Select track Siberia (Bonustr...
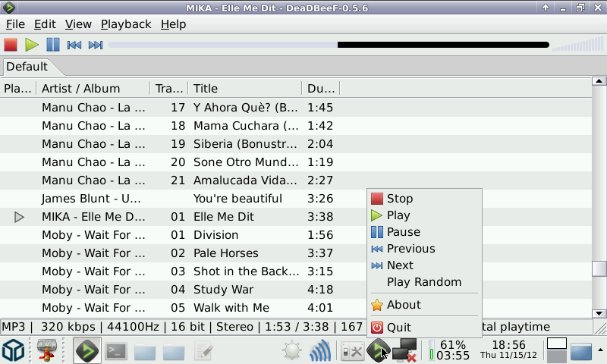Viewport: 607px width, 364px height. [x=296, y=144]
